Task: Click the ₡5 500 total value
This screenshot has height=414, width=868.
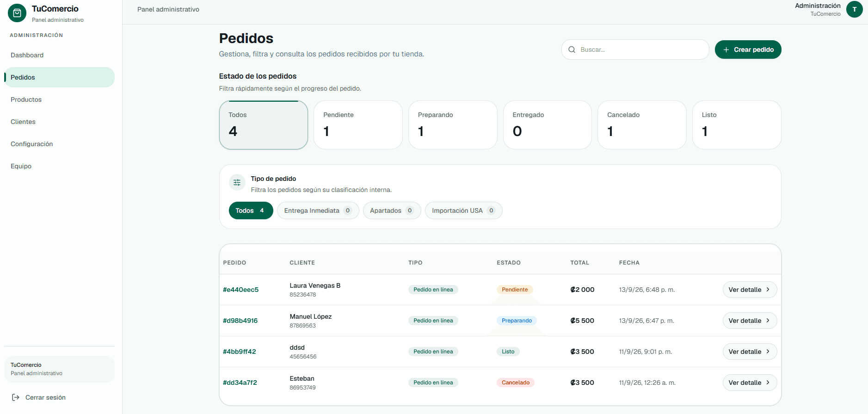Action: pos(582,321)
